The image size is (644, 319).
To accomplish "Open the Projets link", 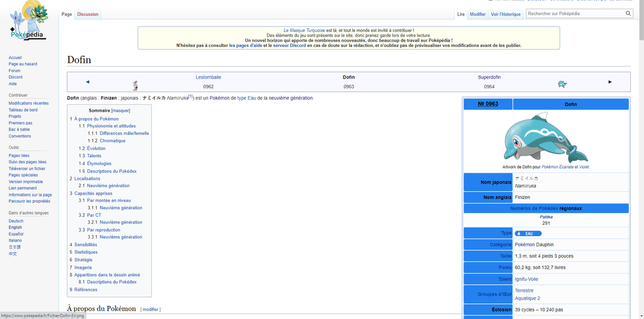I will (x=15, y=116).
